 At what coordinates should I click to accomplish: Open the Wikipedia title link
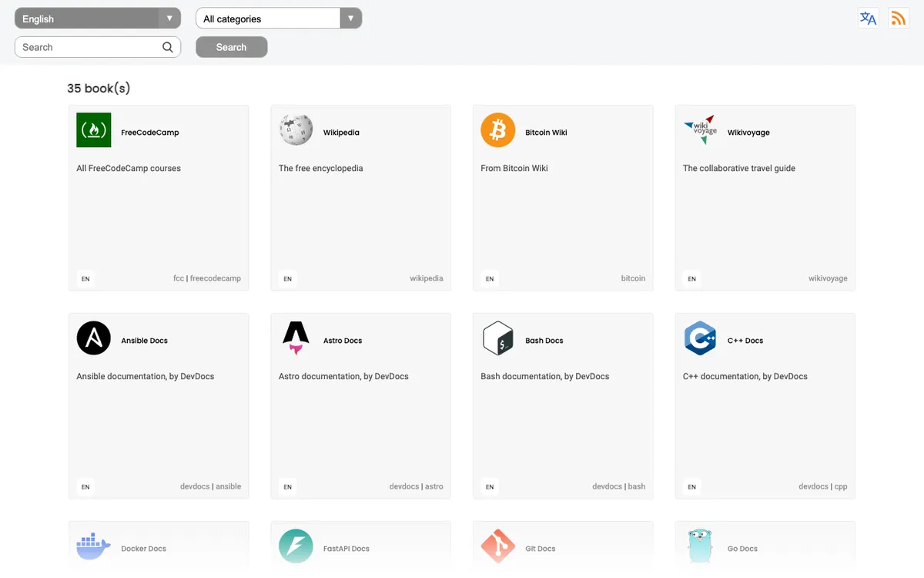tap(341, 133)
